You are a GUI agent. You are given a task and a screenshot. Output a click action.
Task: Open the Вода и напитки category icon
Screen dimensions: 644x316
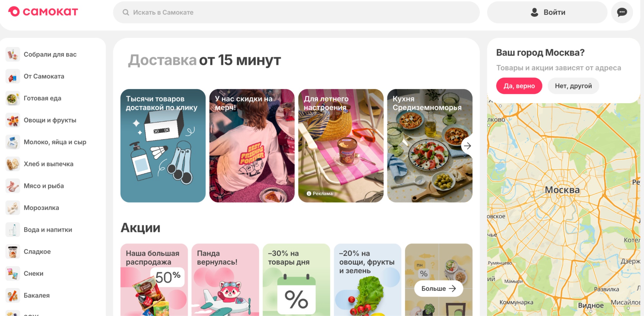pos(13,230)
